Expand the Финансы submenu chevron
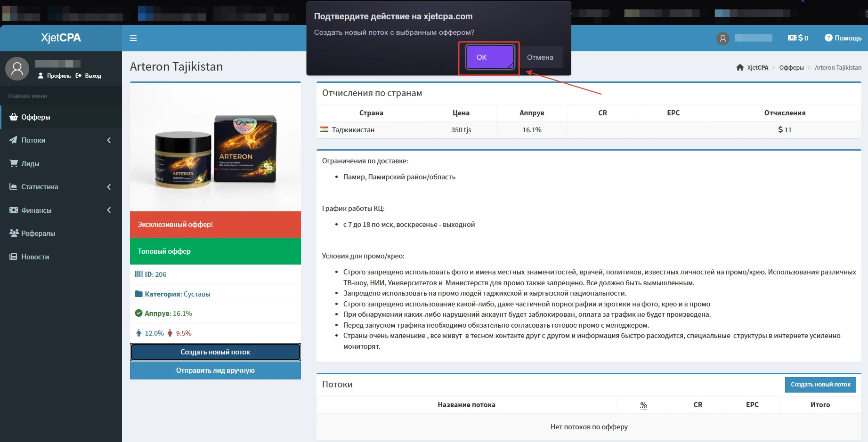Viewport: 868px width, 442px height. [x=109, y=210]
